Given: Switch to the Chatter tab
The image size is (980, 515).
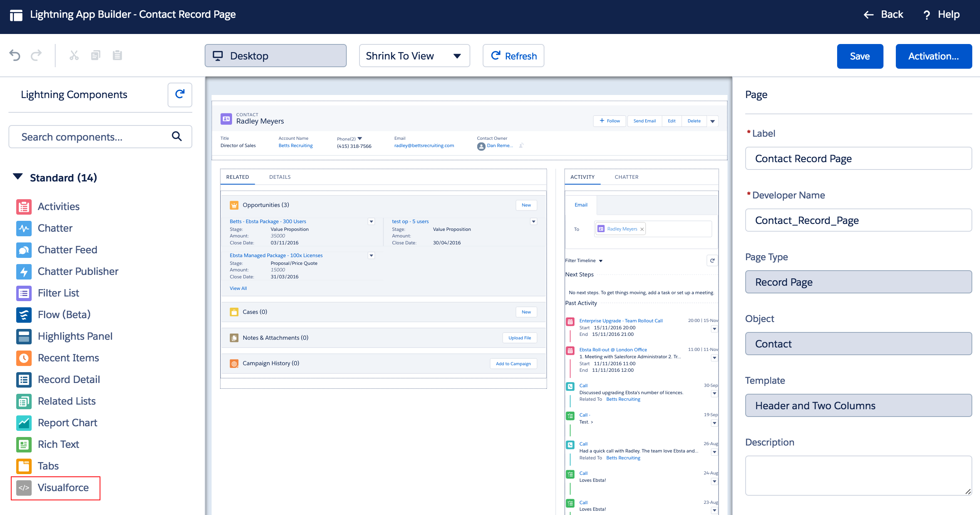Looking at the screenshot, I should pyautogui.click(x=626, y=177).
